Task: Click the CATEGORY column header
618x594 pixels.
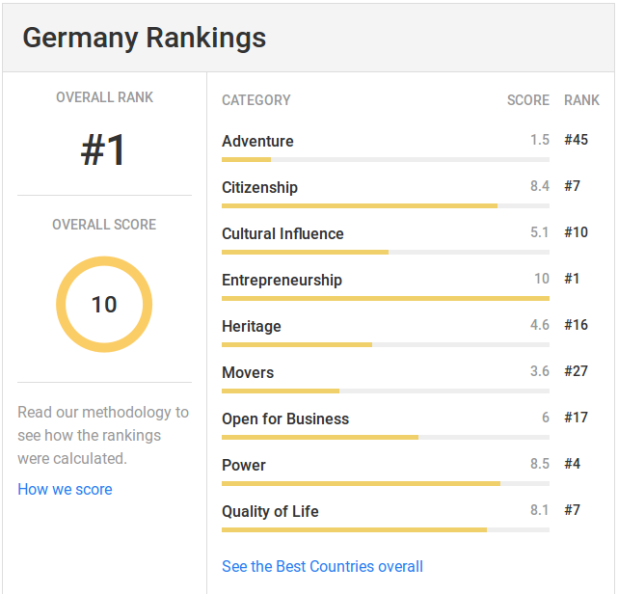Action: (x=256, y=100)
